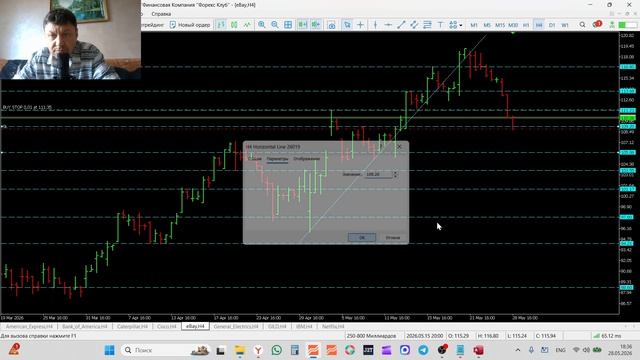Insert Fibonacci retracement tool
Image resolution: width=640 pixels, height=360 pixels.
tap(427, 25)
